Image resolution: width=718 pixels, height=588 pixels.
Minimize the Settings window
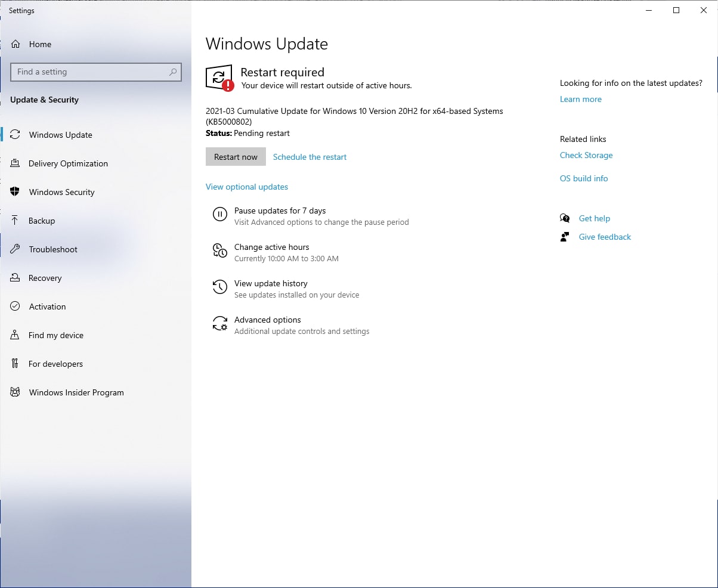649,10
